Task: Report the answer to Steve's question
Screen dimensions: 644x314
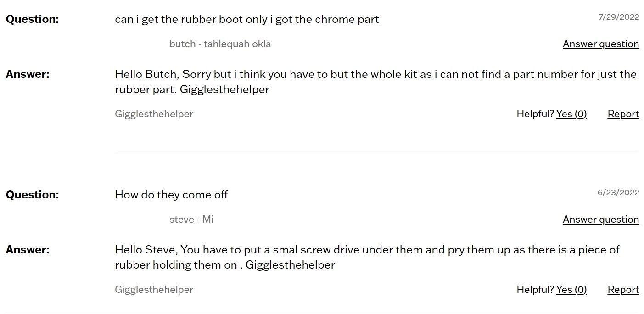Action: tap(623, 290)
